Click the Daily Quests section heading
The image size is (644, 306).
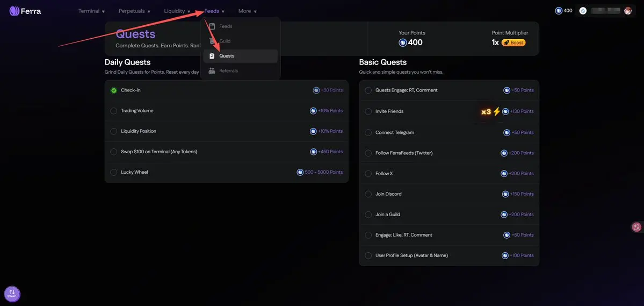click(127, 62)
